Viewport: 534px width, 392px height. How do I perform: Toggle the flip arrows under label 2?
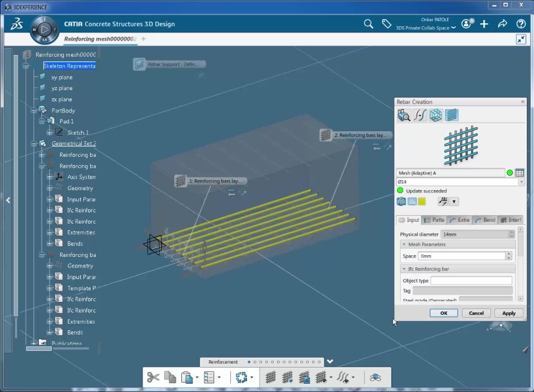pos(377,147)
